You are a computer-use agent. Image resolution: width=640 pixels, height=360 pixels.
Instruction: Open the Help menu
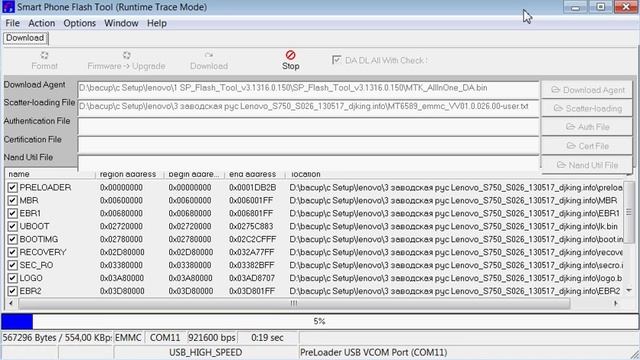pos(157,23)
